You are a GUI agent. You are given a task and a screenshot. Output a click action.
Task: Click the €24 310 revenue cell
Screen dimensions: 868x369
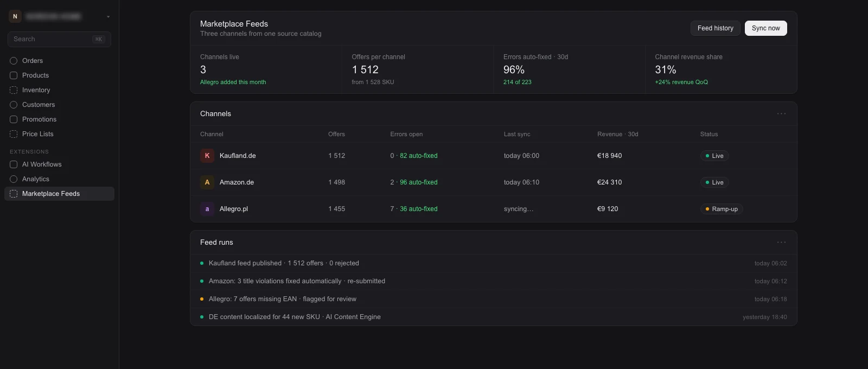point(610,182)
